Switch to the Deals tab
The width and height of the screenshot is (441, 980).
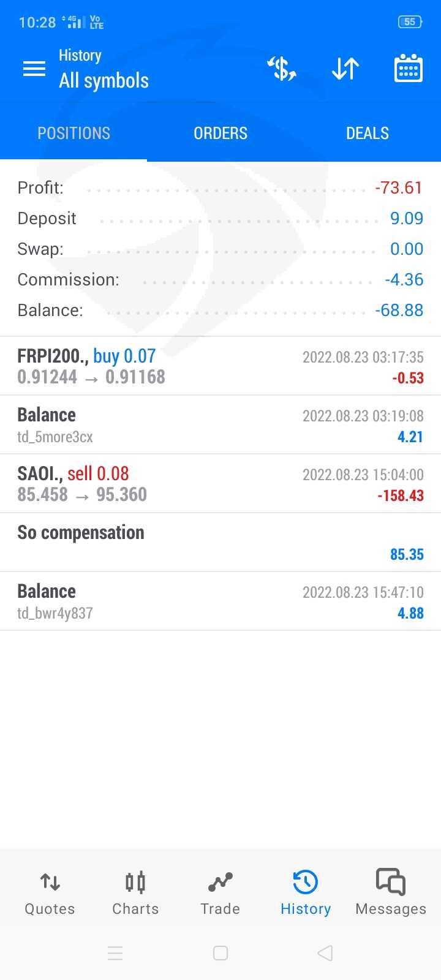[x=367, y=133]
